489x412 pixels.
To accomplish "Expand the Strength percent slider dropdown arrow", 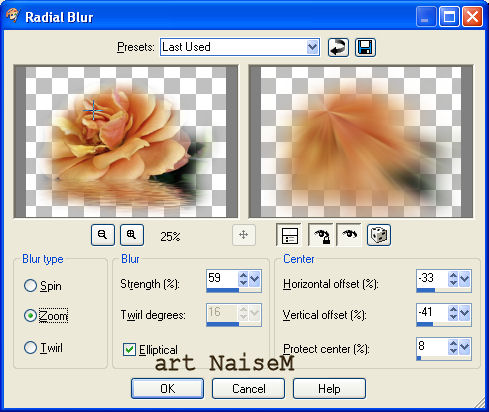I will pos(255,278).
